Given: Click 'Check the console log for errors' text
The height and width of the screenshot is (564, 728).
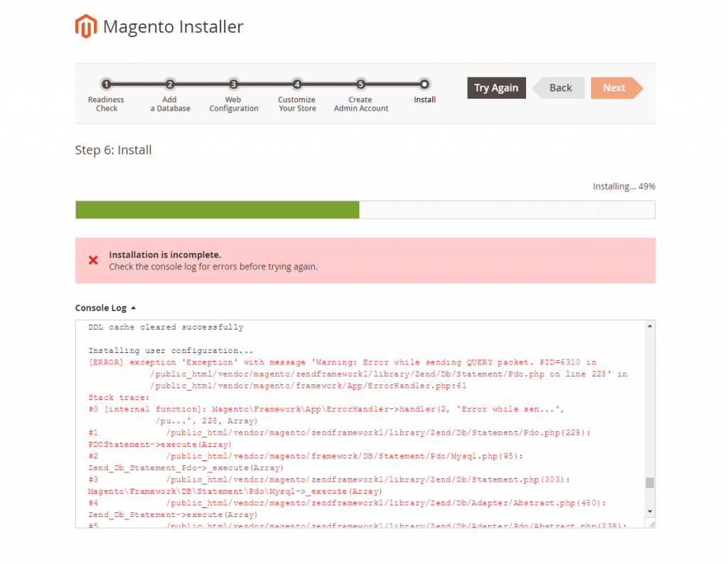Looking at the screenshot, I should [213, 266].
